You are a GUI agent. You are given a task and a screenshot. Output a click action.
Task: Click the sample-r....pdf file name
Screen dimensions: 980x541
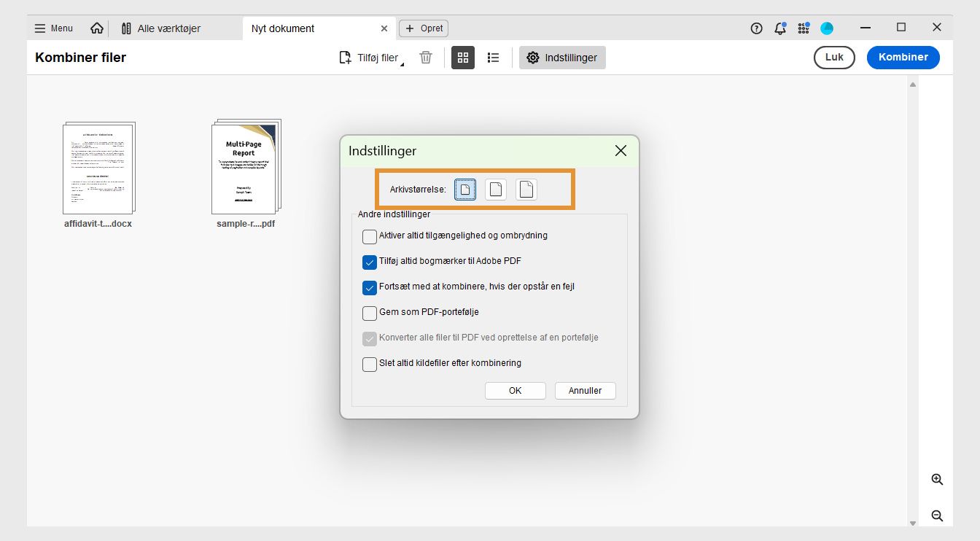pyautogui.click(x=246, y=224)
